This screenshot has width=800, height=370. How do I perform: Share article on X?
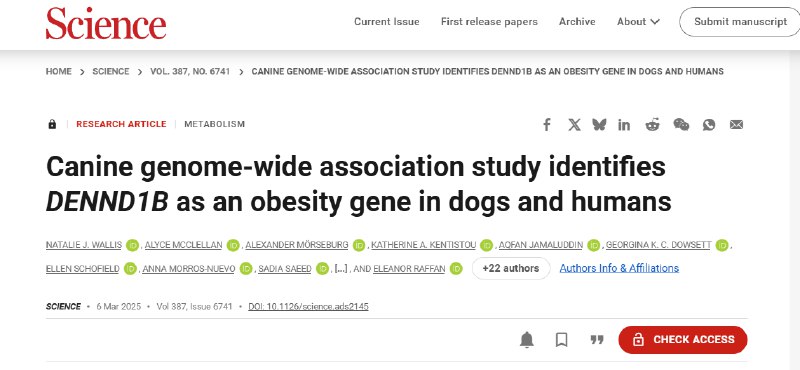click(x=574, y=125)
